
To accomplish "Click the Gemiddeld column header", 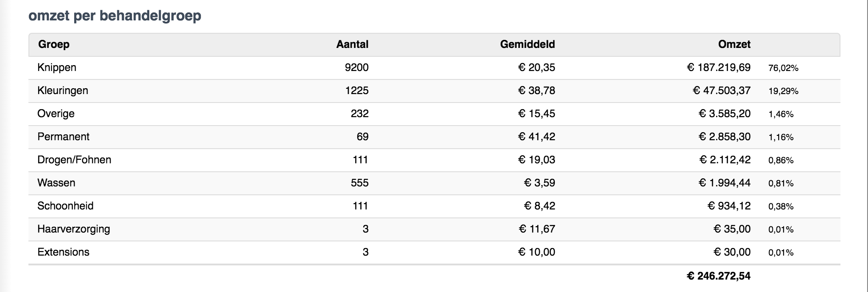I will coord(527,44).
